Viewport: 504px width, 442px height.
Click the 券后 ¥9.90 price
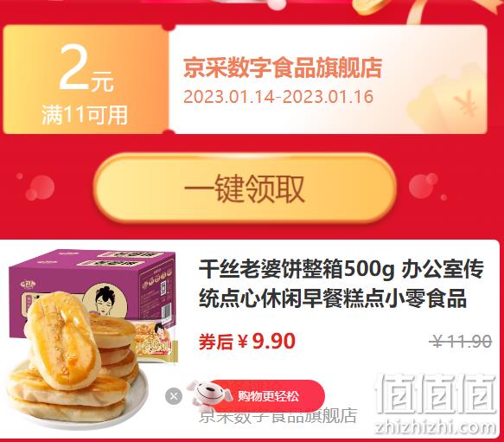pos(247,342)
